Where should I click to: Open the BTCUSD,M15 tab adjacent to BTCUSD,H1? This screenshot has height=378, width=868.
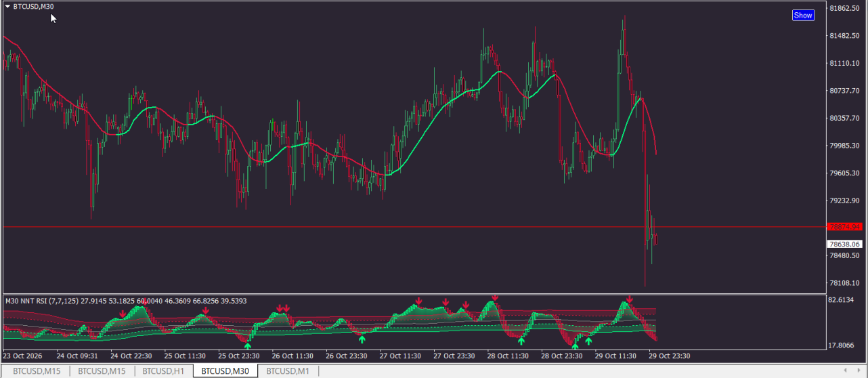(x=102, y=371)
